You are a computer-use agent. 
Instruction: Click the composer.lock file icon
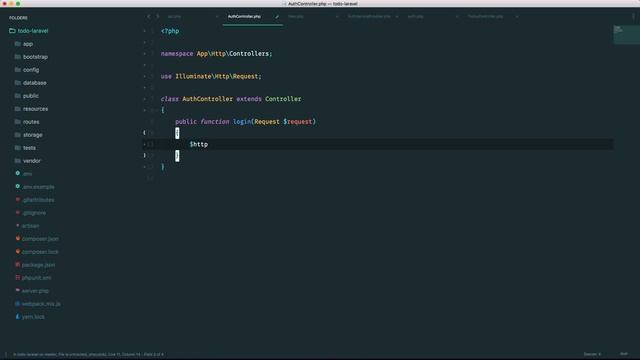coord(18,251)
